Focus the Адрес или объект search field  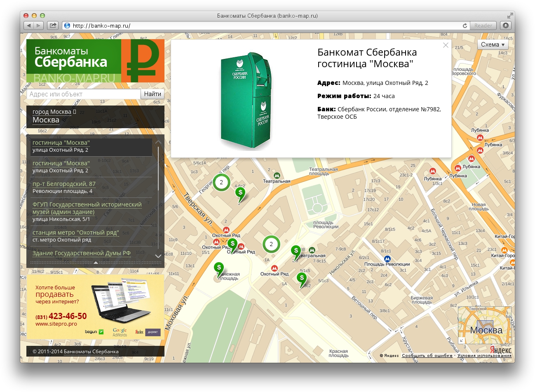[x=84, y=94]
